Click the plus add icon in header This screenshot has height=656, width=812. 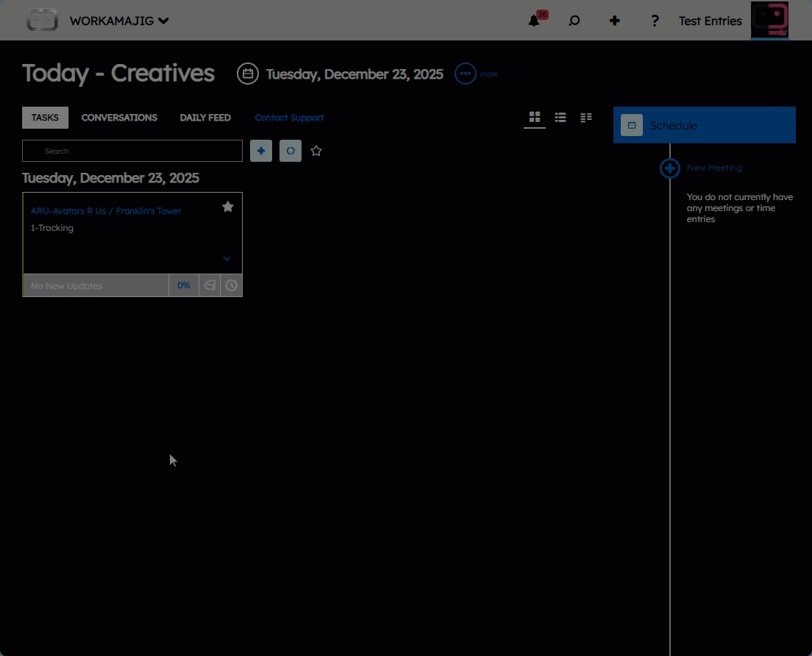coord(614,21)
